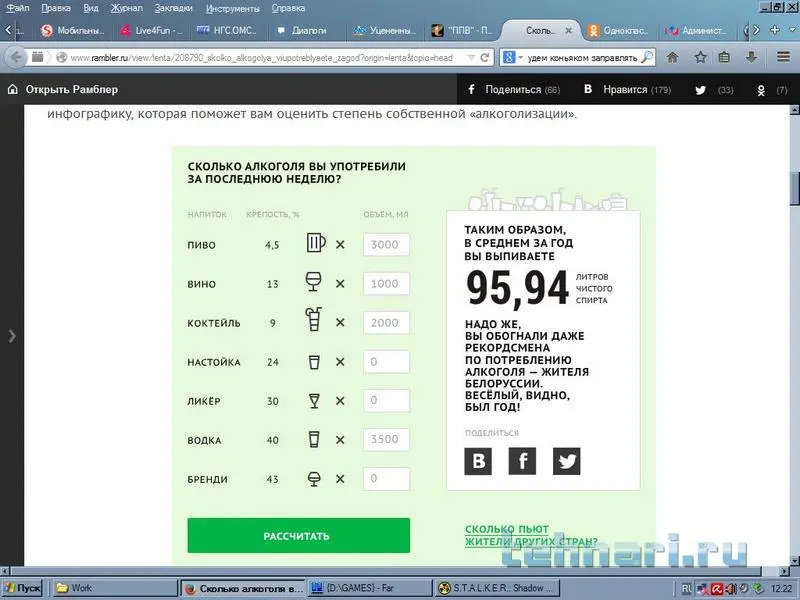Open the Журнал menu
The image size is (800, 600).
pos(127,8)
